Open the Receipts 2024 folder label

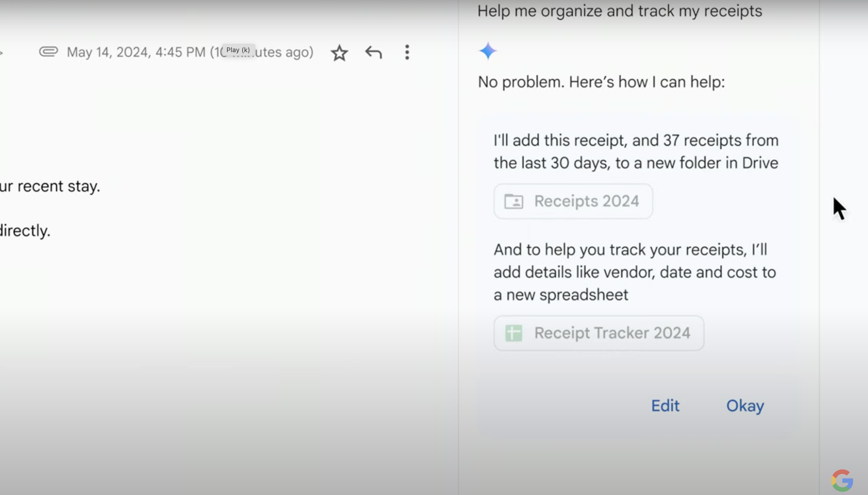587,201
